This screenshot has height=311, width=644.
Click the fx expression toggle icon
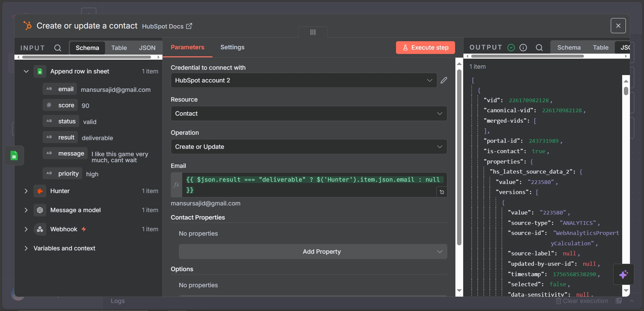(177, 185)
